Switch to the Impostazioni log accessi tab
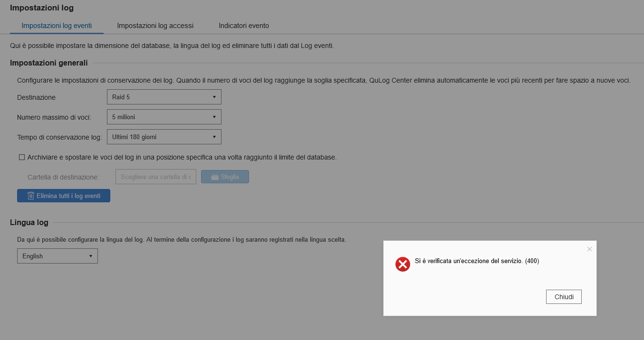 tap(155, 26)
